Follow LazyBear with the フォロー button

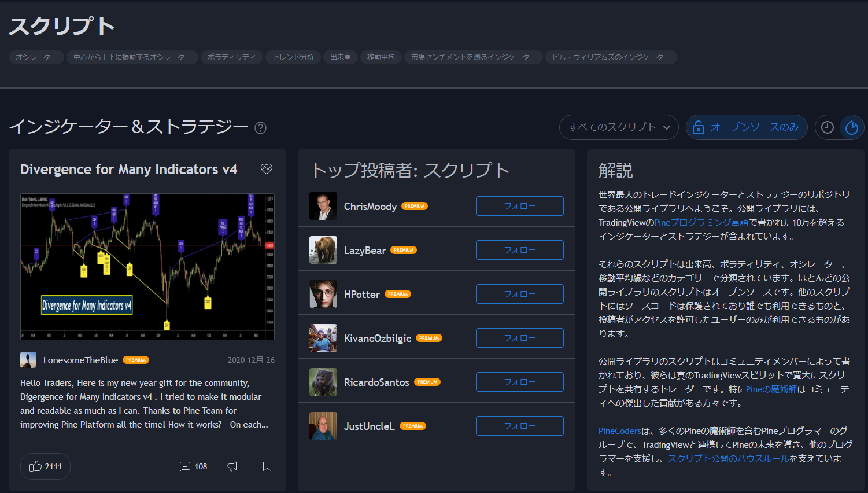point(519,250)
